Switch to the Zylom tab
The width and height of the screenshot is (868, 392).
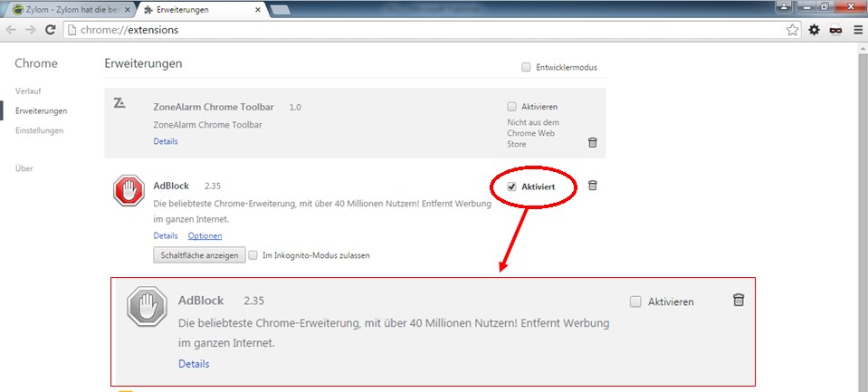pos(71,10)
